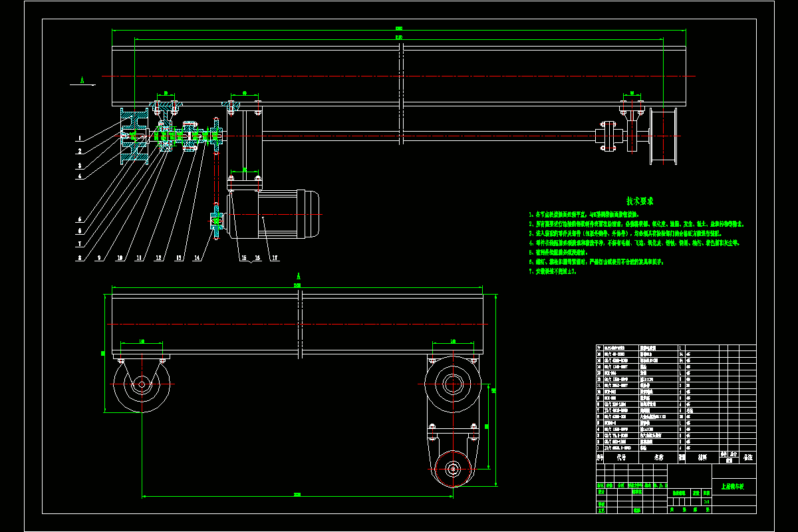Click technical requirement line 5
Viewport: 798px width, 532px height.
(x=557, y=253)
